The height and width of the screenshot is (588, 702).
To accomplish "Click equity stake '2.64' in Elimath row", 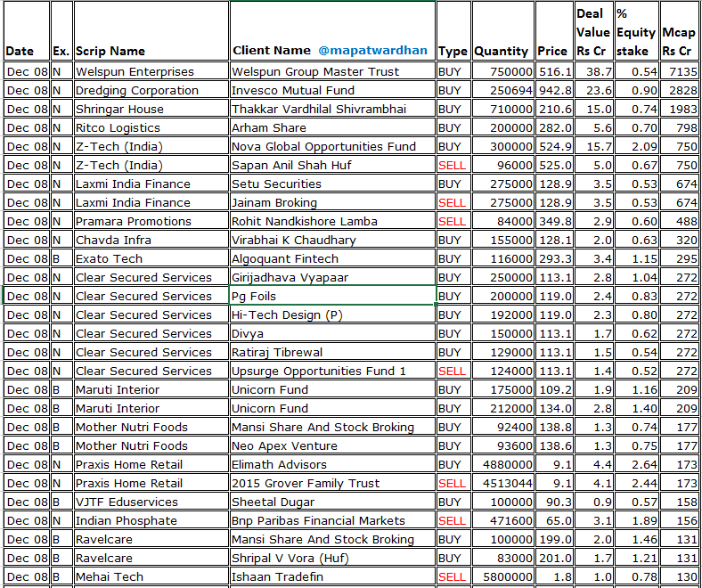I will click(x=637, y=465).
